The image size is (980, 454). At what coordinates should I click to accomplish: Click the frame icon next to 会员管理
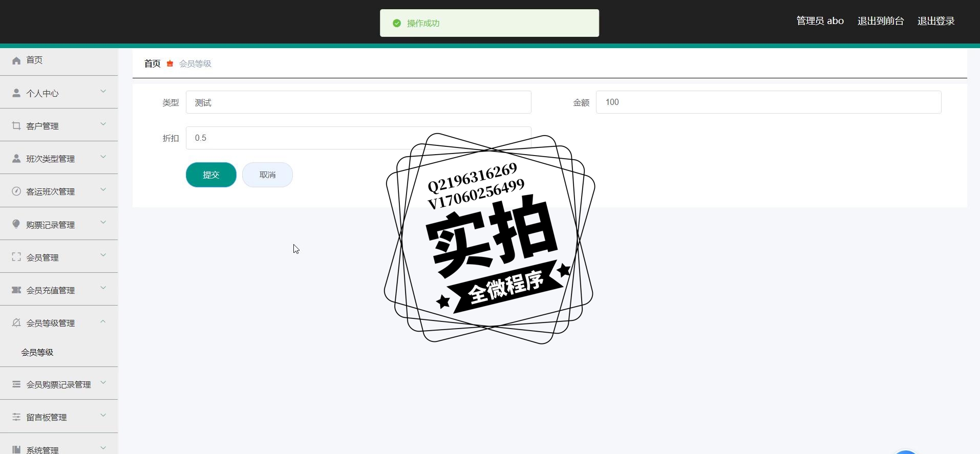[x=16, y=257]
